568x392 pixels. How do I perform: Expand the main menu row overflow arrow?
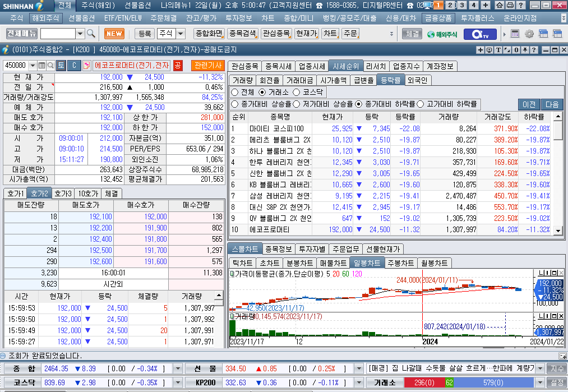click(x=564, y=18)
